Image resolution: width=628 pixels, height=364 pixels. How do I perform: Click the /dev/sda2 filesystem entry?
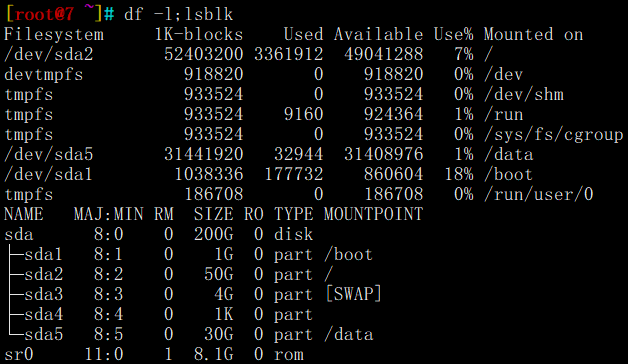pos(48,54)
